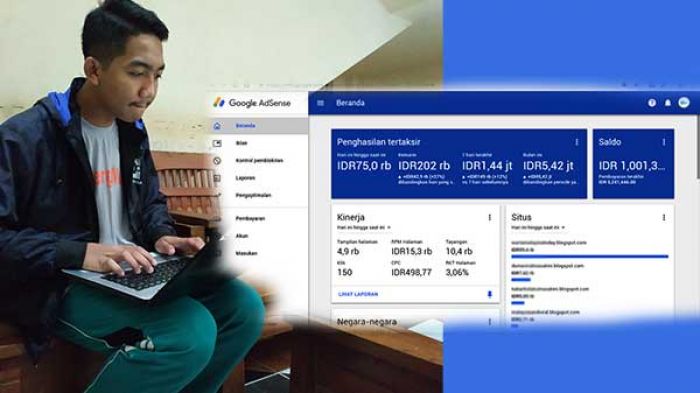
Task: Open Akun in the sidebar
Action: tap(242, 236)
